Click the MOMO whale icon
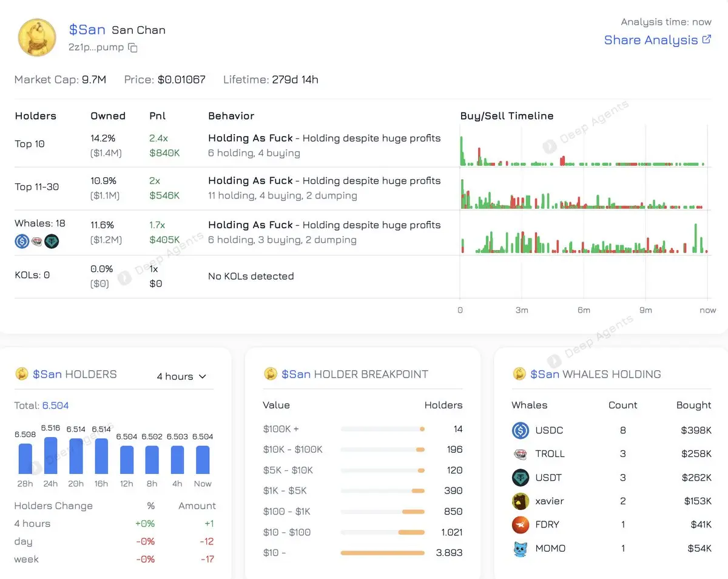Viewport: 728px width, 579px height. coord(521,548)
